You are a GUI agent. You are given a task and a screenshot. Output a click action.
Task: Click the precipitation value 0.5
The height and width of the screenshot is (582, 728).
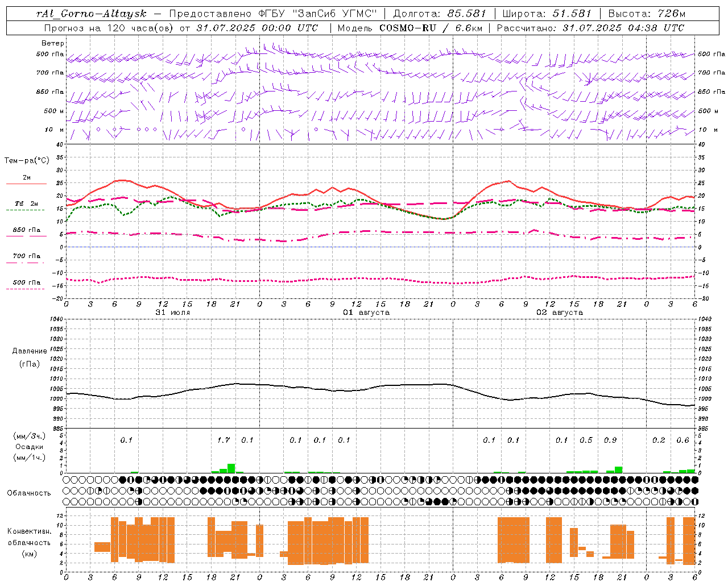(x=586, y=440)
